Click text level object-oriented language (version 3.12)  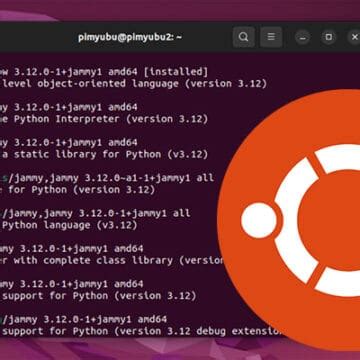[135, 84]
